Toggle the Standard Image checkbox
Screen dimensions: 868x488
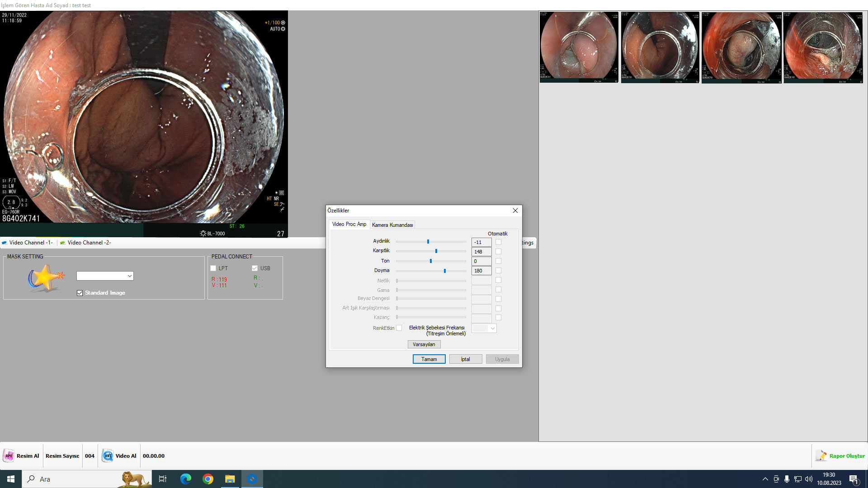80,293
